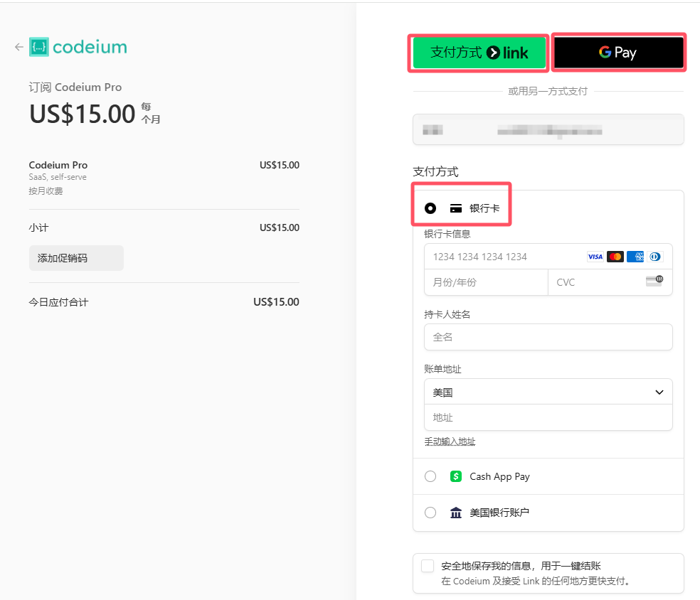The width and height of the screenshot is (700, 600).
Task: Select the 银行卡 radio button
Action: click(x=430, y=208)
